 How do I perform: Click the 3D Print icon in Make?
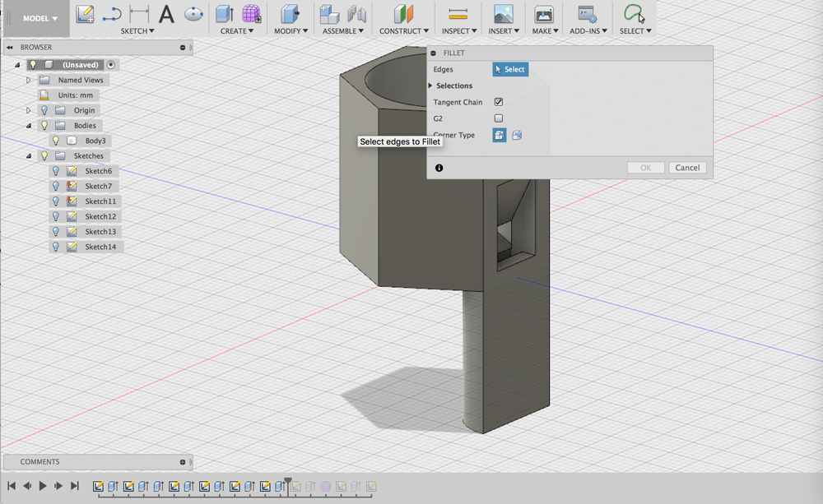[x=544, y=14]
